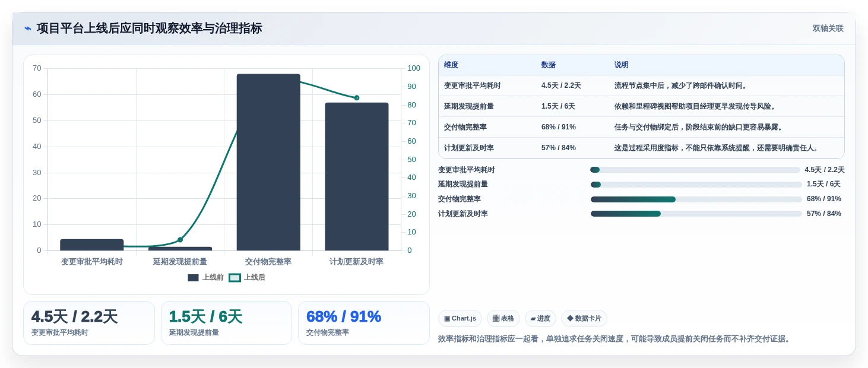The image size is (868, 368).
Task: Open the blue 68% / 91% data card
Action: click(363, 323)
